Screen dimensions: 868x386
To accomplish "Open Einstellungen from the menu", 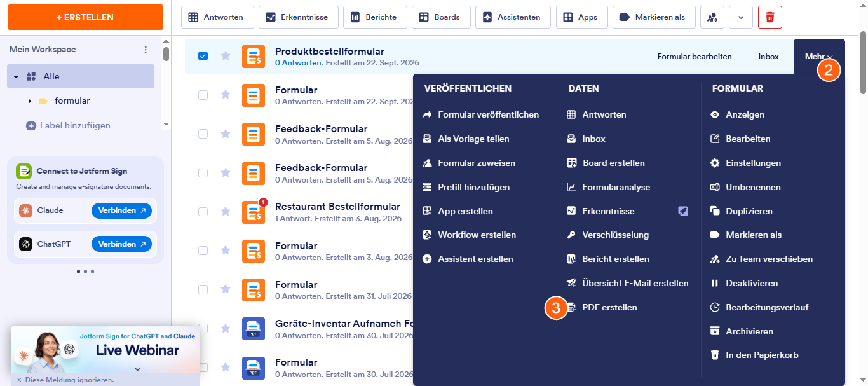I will click(745, 163).
